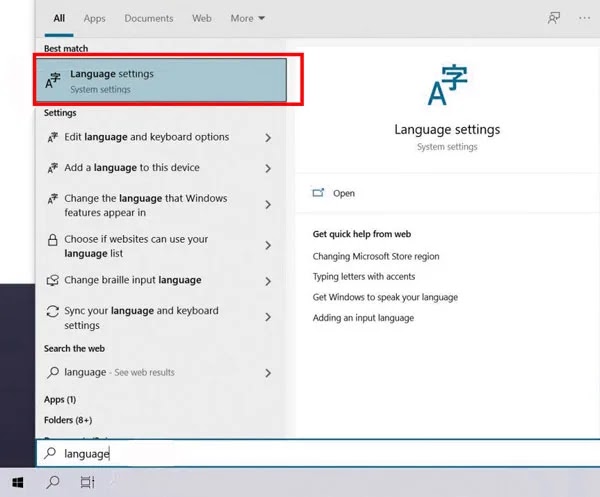Select Change the language that Windows features appear in

tap(161, 205)
